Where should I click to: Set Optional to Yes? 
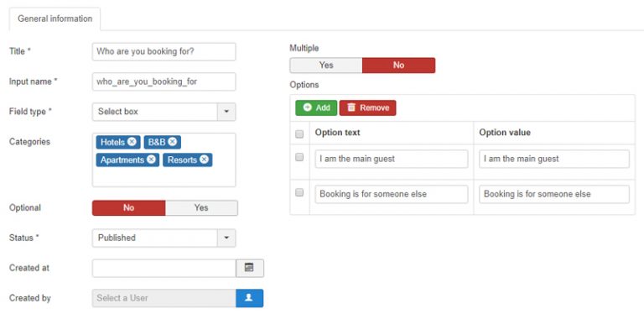click(201, 208)
